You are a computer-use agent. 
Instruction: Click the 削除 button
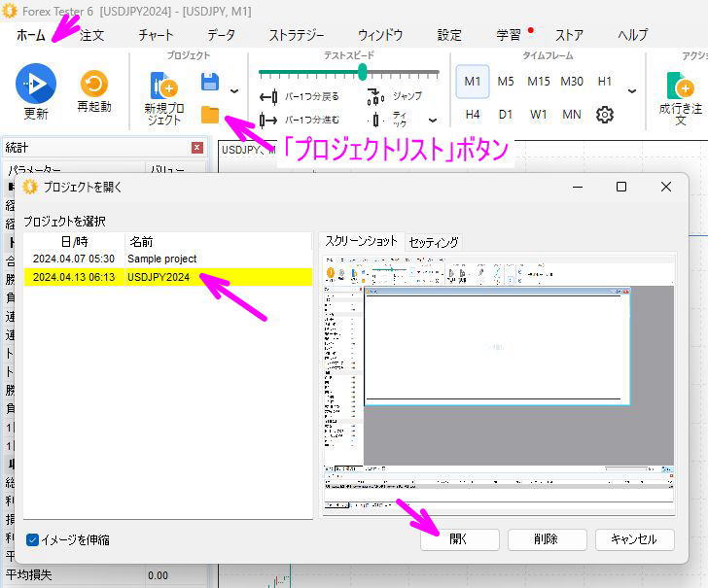547,539
